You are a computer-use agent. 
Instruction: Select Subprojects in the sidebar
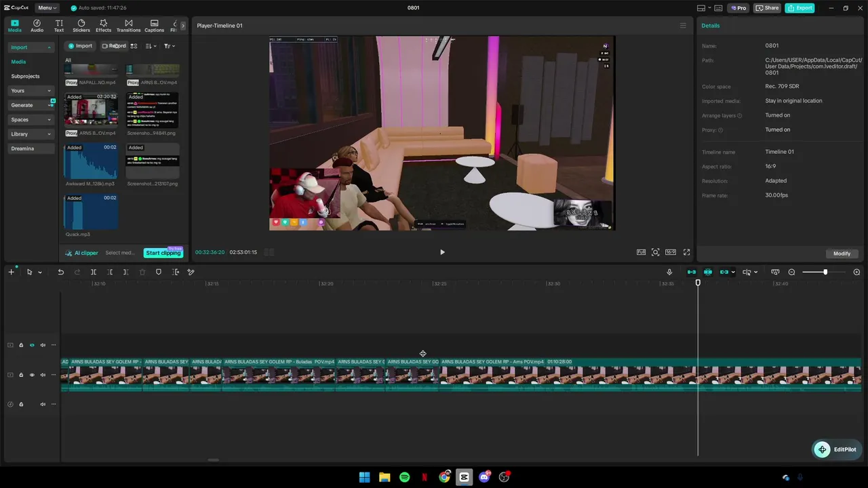pyautogui.click(x=25, y=76)
